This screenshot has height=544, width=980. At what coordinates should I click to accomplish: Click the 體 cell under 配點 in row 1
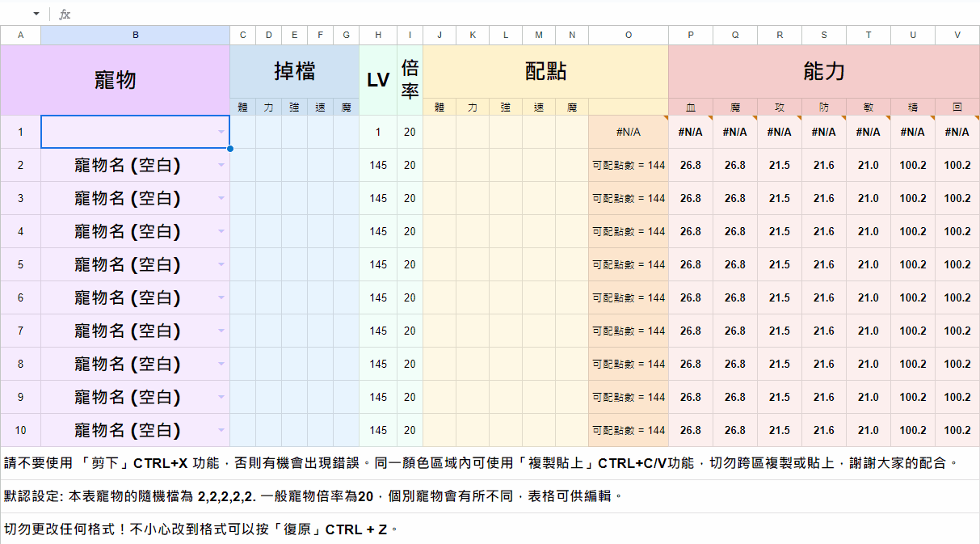coord(440,132)
